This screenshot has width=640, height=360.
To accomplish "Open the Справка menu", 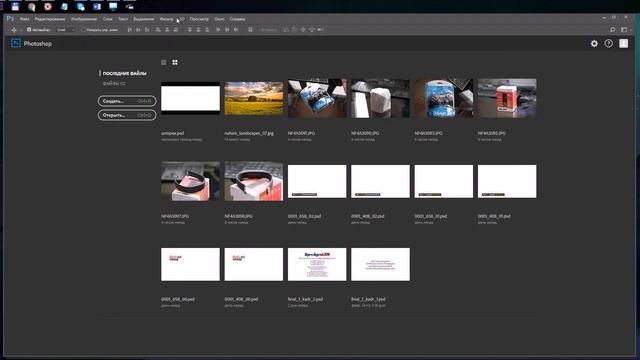I will (x=237, y=19).
